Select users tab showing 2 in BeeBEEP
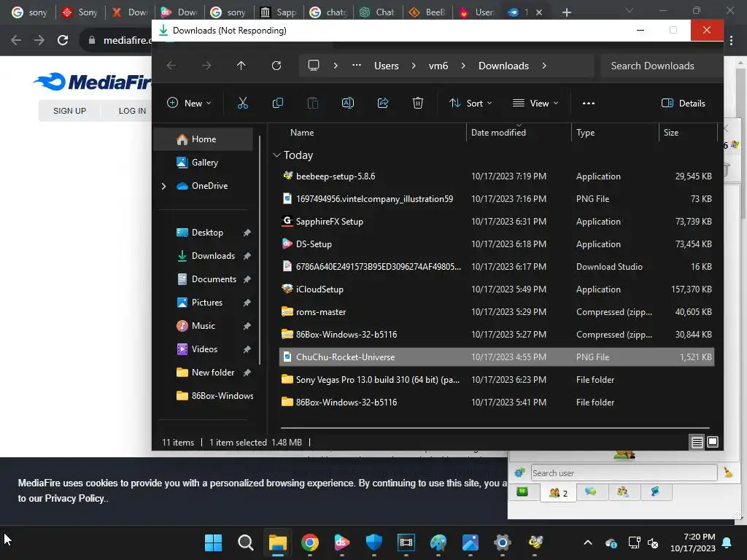 point(558,493)
